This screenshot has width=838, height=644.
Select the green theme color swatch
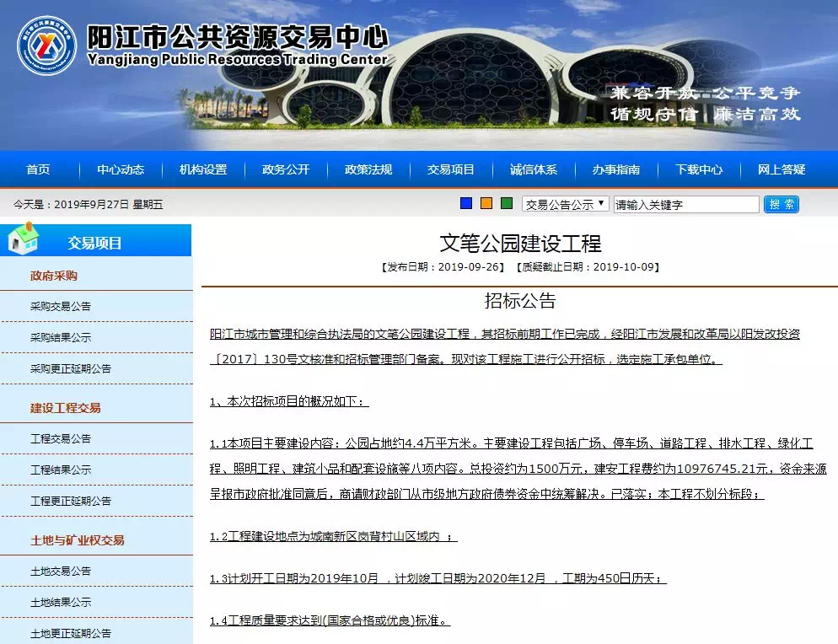click(x=507, y=203)
